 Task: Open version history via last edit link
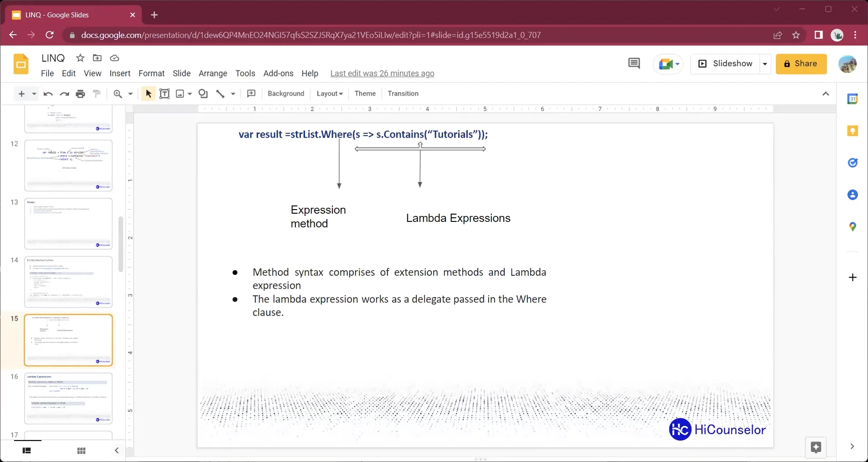[x=382, y=73]
